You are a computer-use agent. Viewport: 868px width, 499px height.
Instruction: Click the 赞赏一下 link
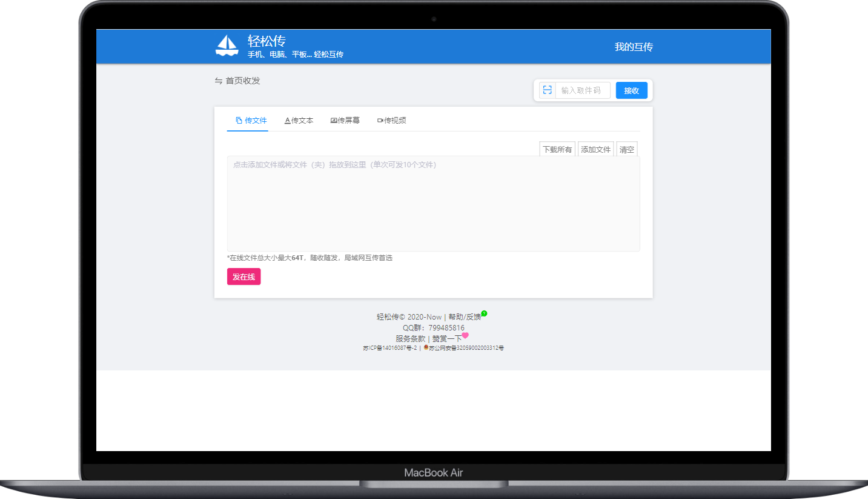(447, 339)
